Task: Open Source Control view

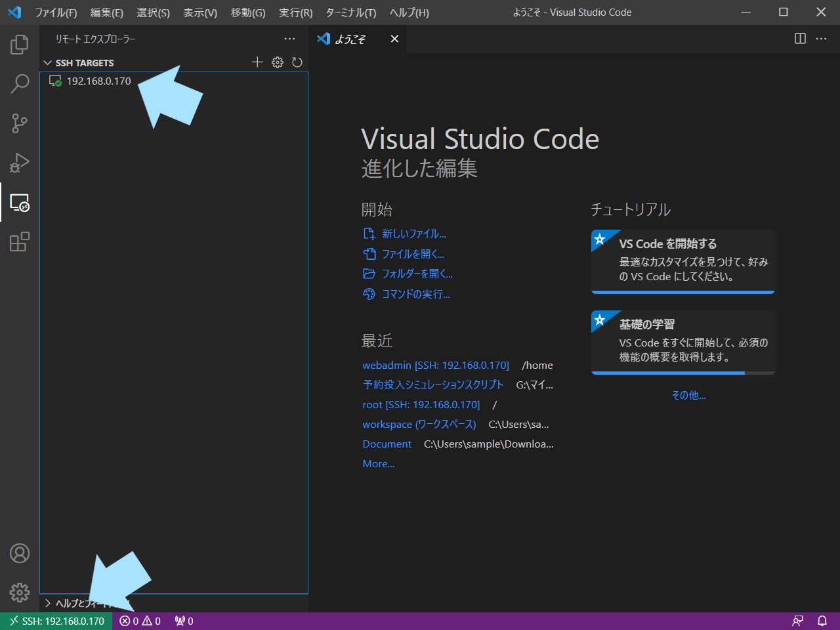Action: click(x=20, y=123)
